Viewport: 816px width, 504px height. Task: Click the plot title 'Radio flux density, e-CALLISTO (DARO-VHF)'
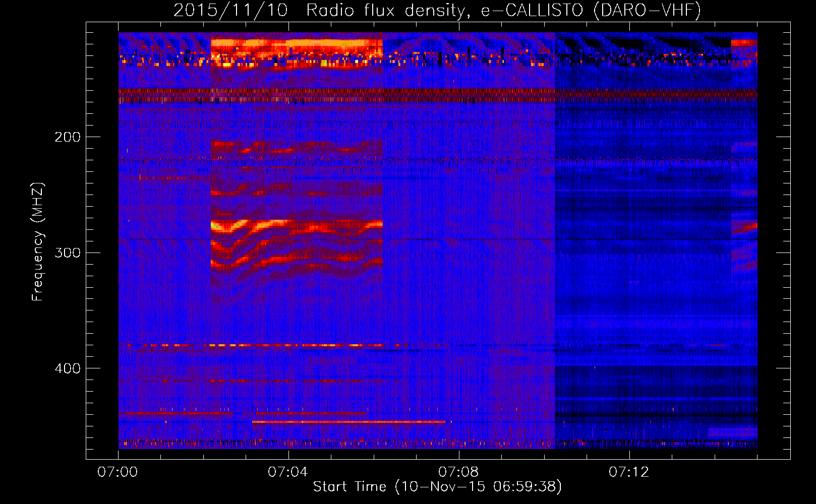pos(503,10)
